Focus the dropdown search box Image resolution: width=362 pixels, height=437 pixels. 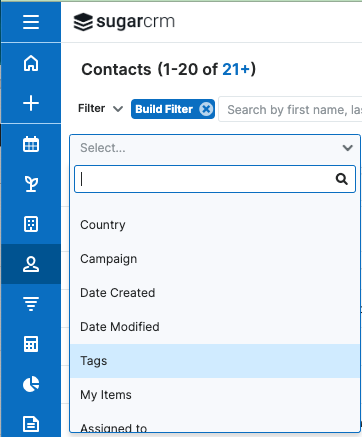(x=215, y=179)
